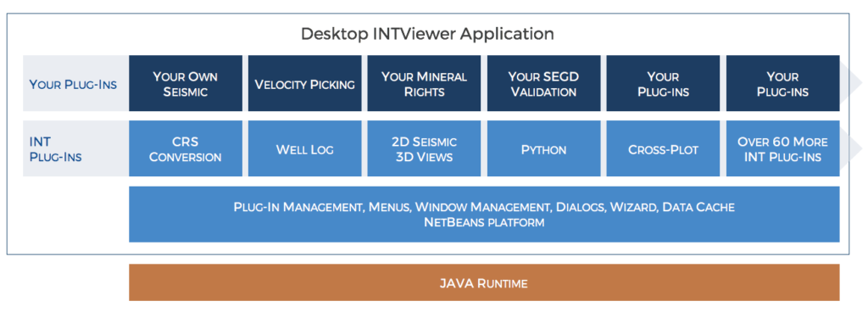Select the CRS Conversion plug-in block
This screenshot has width=868, height=318.
pos(186,148)
